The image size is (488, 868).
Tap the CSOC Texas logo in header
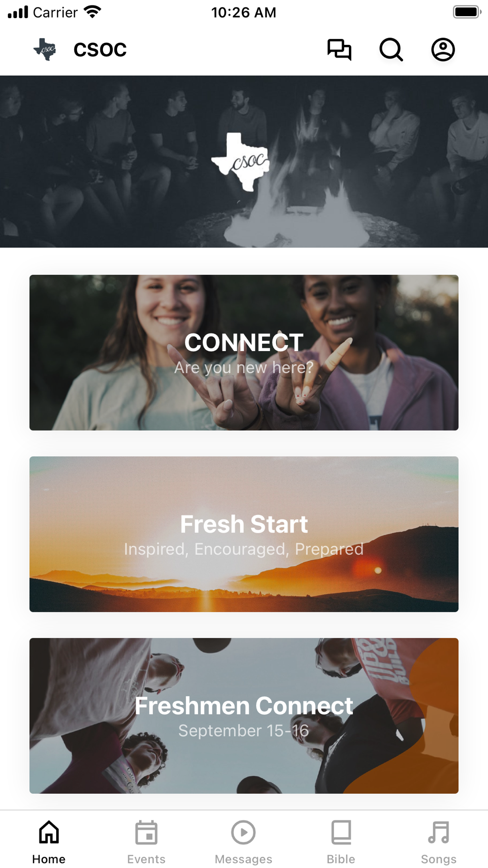tap(45, 49)
